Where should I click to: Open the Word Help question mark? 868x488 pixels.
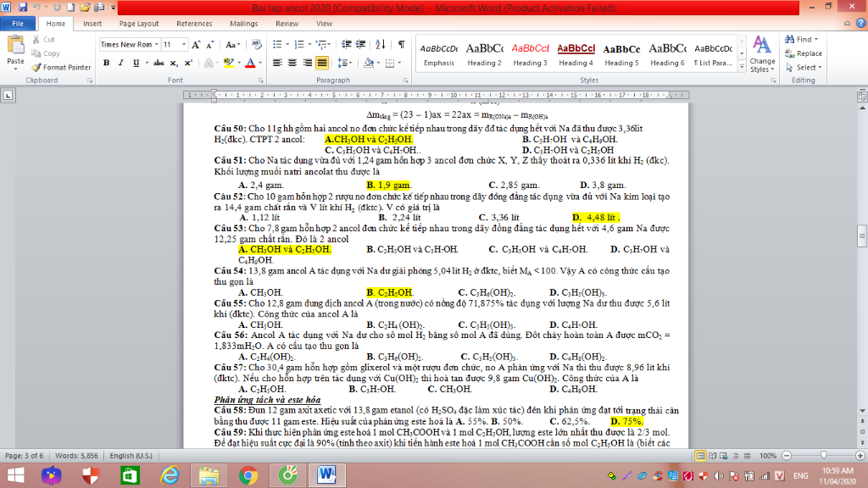coord(861,23)
